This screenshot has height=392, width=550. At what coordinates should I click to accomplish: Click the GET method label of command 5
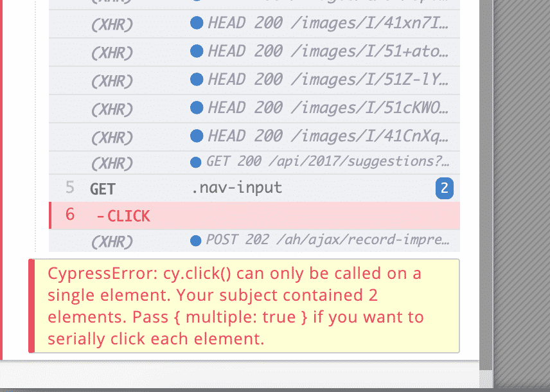(x=103, y=188)
